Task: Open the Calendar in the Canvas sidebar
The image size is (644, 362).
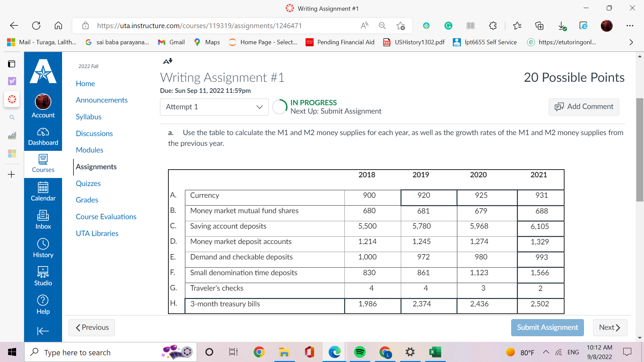Action: 43,191
